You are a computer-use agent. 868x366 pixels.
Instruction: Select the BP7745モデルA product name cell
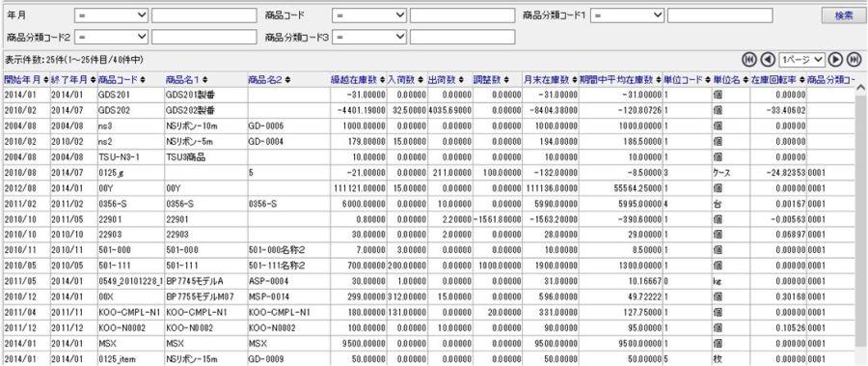pyautogui.click(x=205, y=281)
